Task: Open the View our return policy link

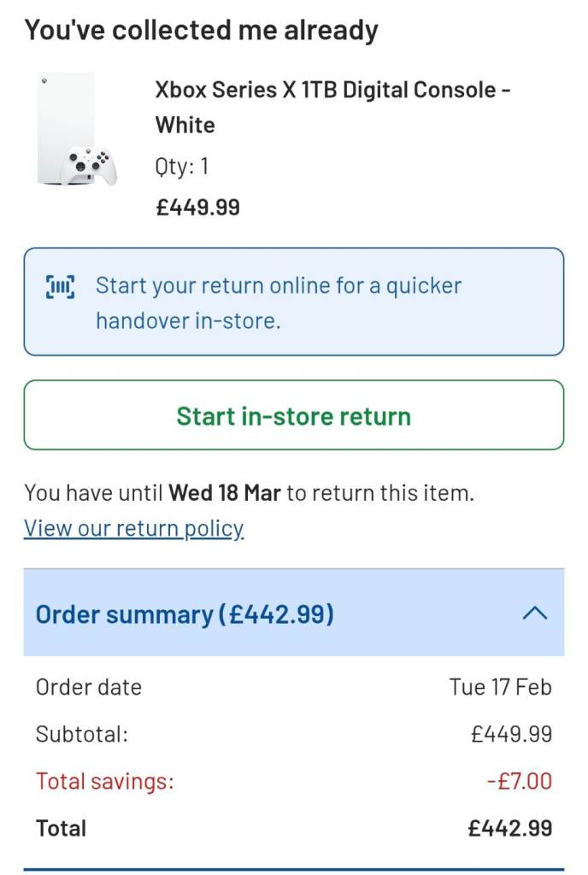Action: point(134,528)
